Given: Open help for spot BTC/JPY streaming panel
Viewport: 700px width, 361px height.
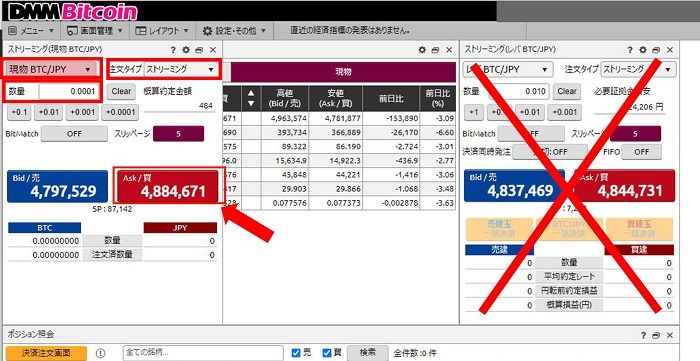Looking at the screenshot, I should 173,50.
